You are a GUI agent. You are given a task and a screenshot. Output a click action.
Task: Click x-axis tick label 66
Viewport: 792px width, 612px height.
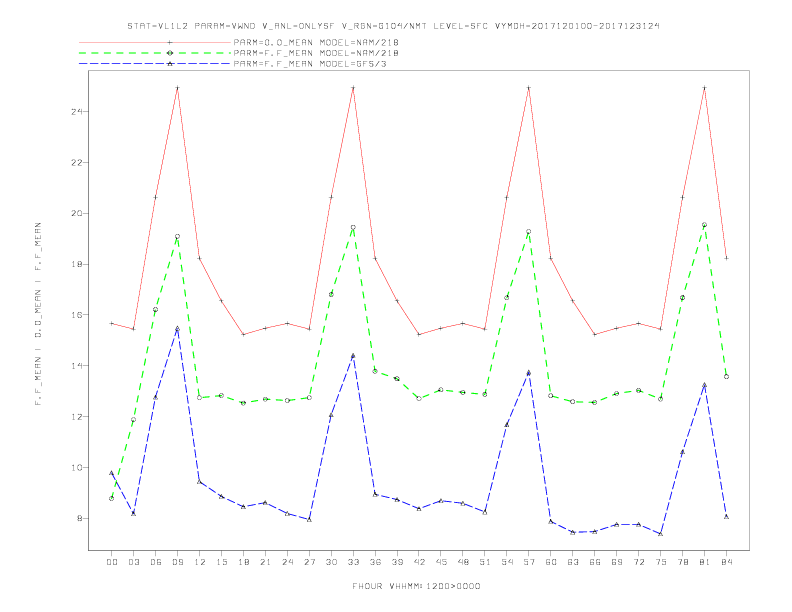tap(595, 562)
